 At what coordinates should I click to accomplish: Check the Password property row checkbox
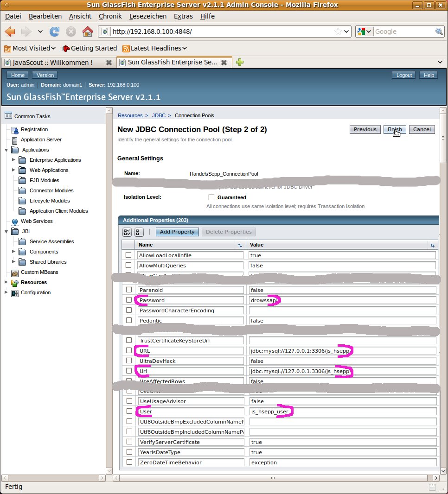128,300
